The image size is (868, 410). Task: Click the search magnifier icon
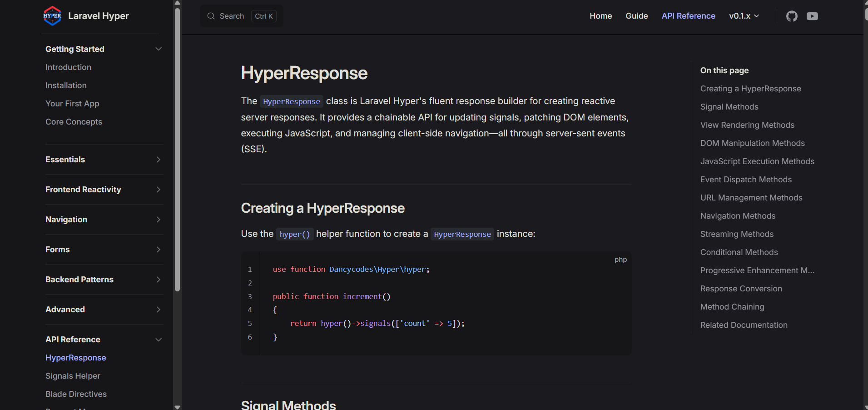(211, 16)
